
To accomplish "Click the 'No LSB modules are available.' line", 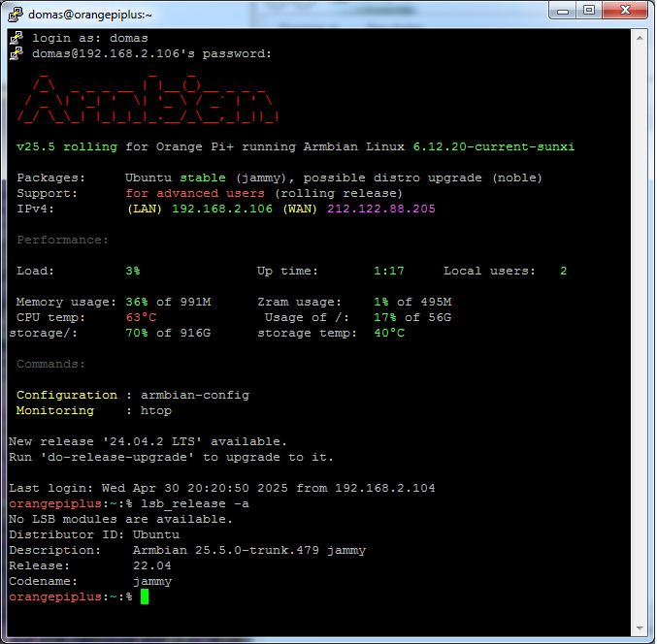I will [x=120, y=519].
